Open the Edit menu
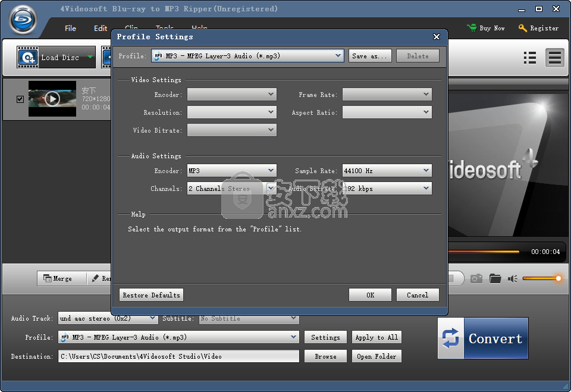Screen dimensions: 571x392 click(x=101, y=28)
